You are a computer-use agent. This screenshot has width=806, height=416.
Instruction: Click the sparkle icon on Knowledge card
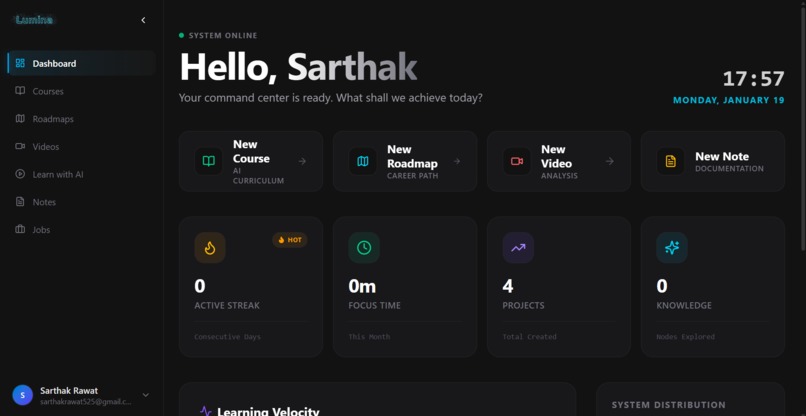pos(672,248)
